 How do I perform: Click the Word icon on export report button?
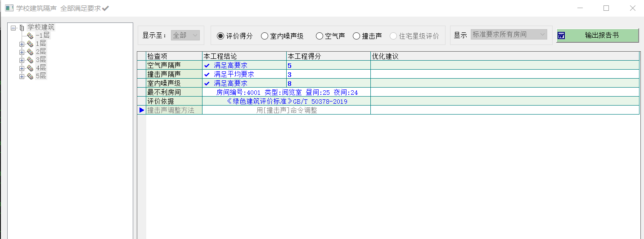point(561,35)
